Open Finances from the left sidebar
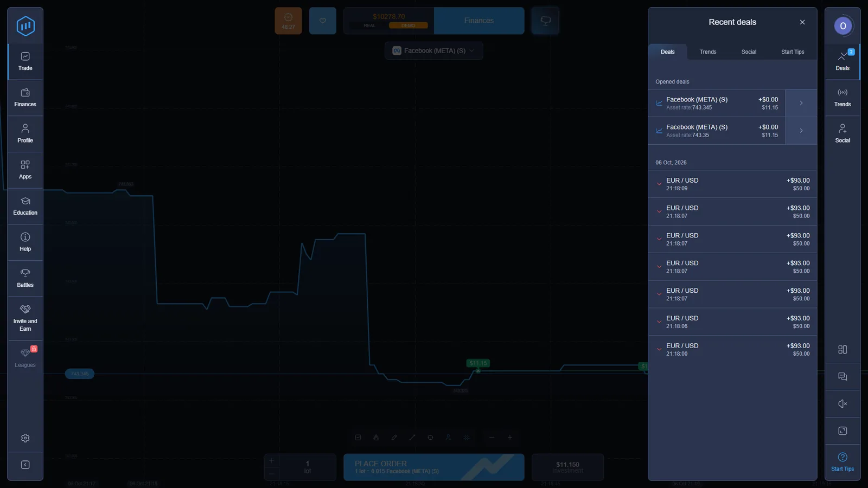 click(x=25, y=98)
